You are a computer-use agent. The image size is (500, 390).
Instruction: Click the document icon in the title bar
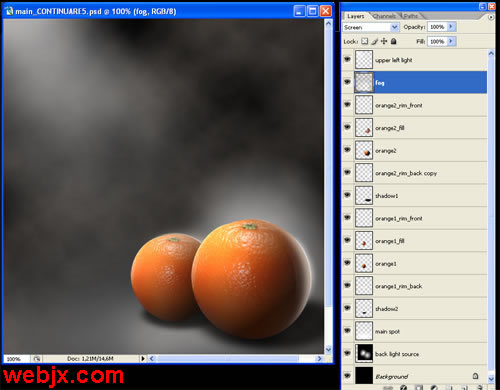(9, 11)
